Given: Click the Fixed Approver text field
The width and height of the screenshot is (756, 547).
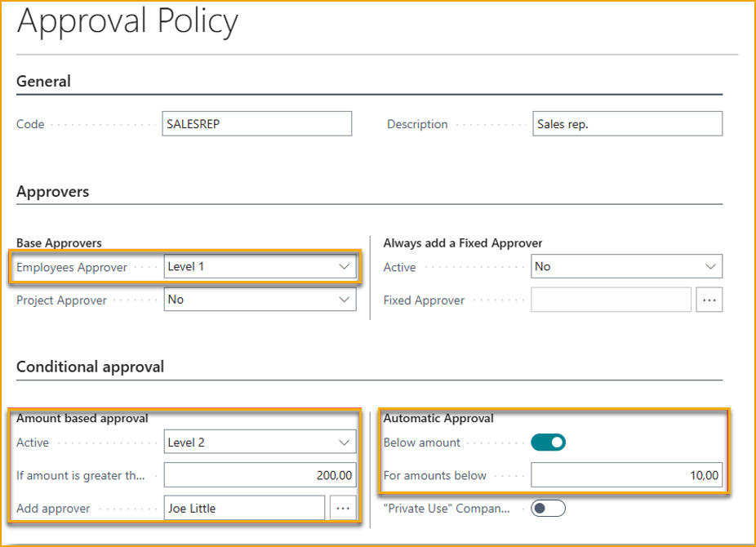Looking at the screenshot, I should point(611,300).
